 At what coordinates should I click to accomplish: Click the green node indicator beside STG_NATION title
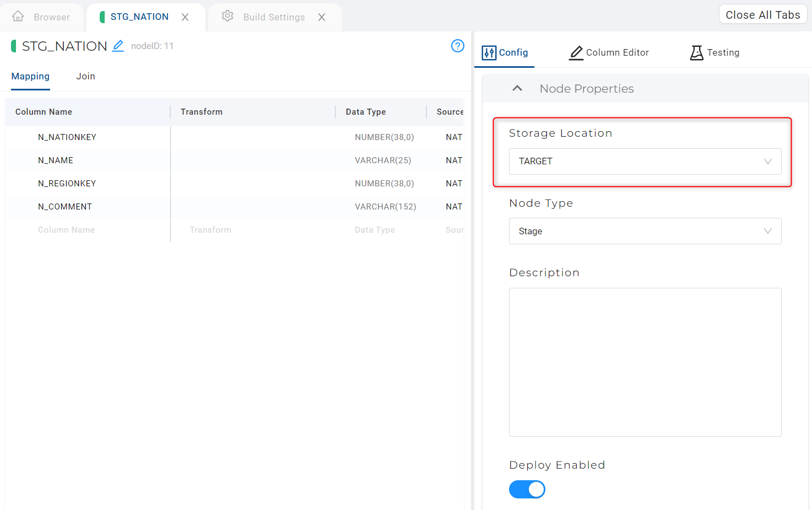point(13,46)
